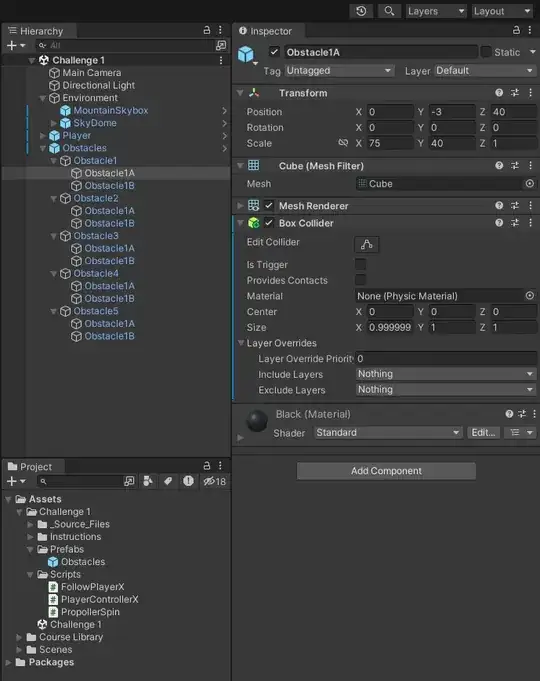Click the Layer Override Priority field
540x681 pixels.
click(446, 358)
